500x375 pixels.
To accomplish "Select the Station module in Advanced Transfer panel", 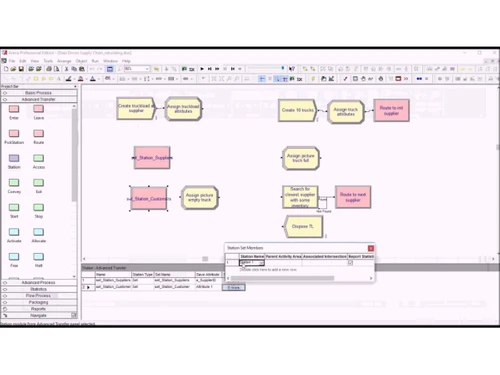I will click(14, 158).
